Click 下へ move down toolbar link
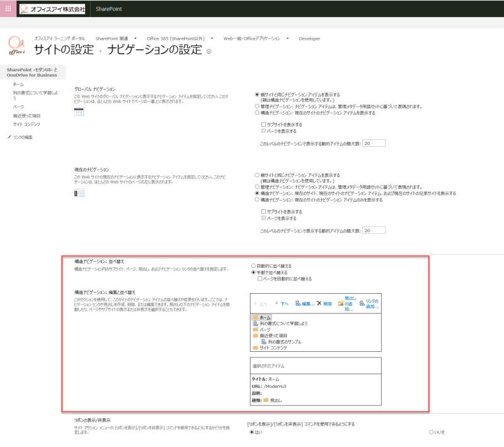504x447 pixels. [285, 304]
